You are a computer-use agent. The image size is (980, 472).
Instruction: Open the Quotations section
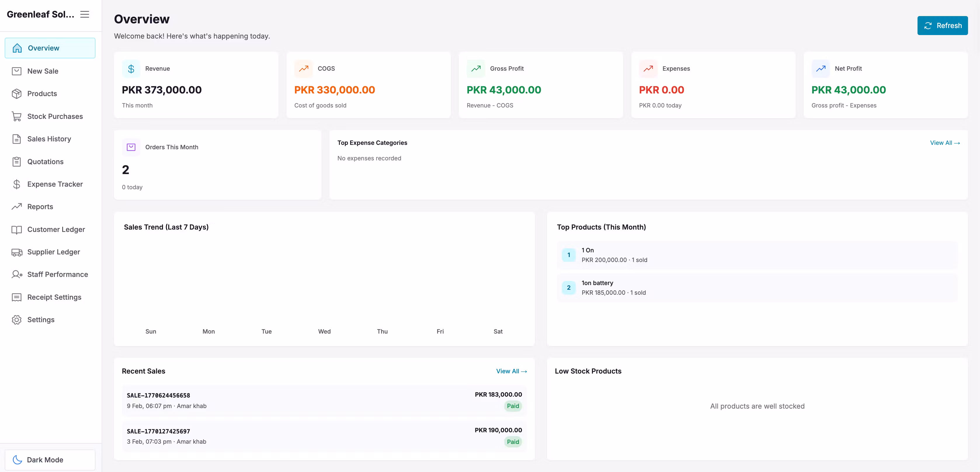tap(45, 162)
